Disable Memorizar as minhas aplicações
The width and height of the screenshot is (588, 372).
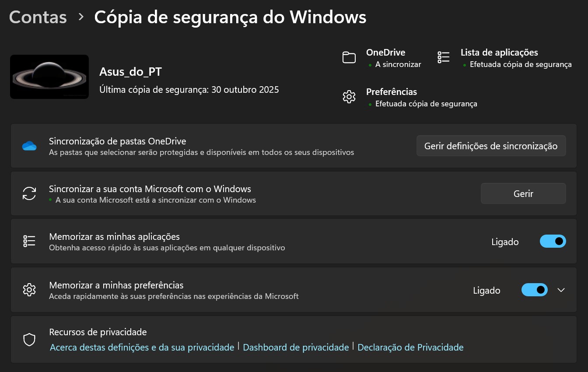pyautogui.click(x=553, y=241)
